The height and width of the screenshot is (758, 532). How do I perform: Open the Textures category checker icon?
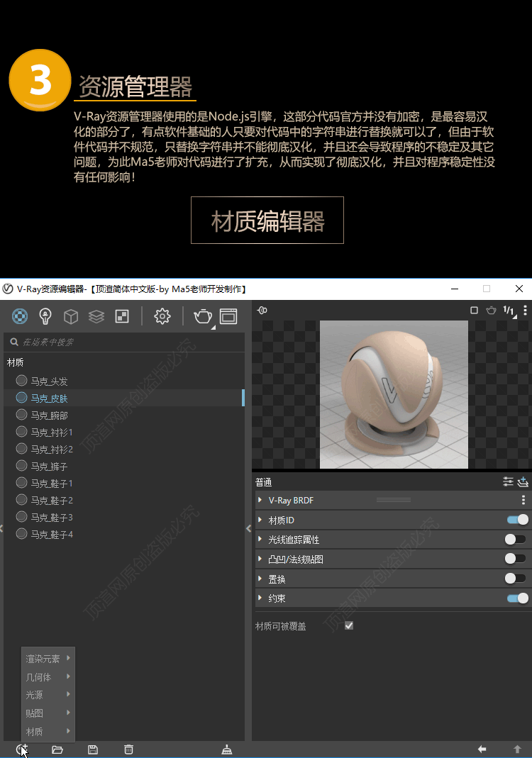[x=122, y=316]
